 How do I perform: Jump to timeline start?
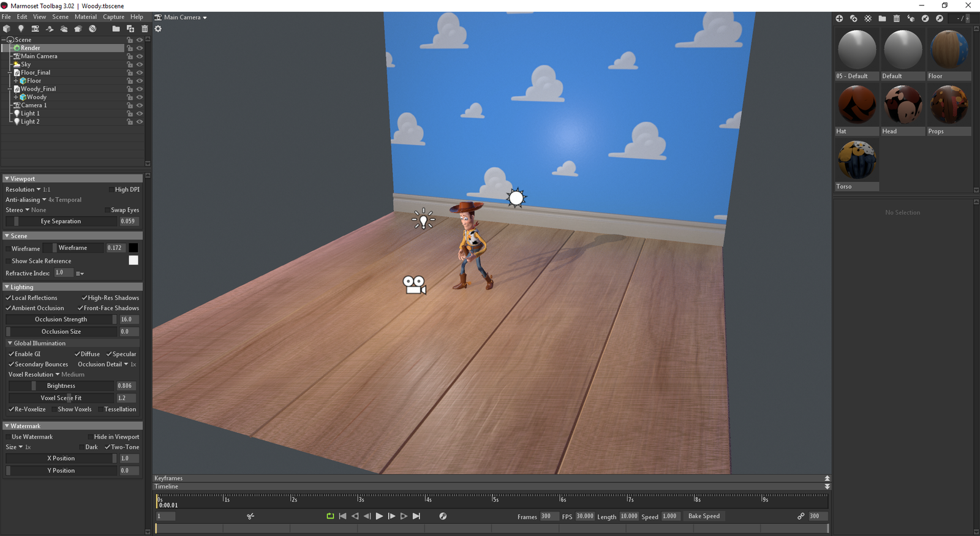pos(342,516)
